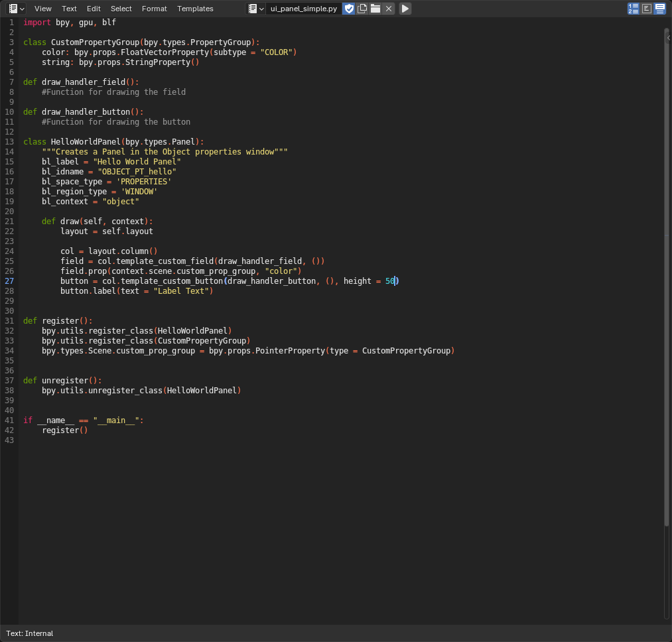Open a text file with folder icon

(x=375, y=9)
